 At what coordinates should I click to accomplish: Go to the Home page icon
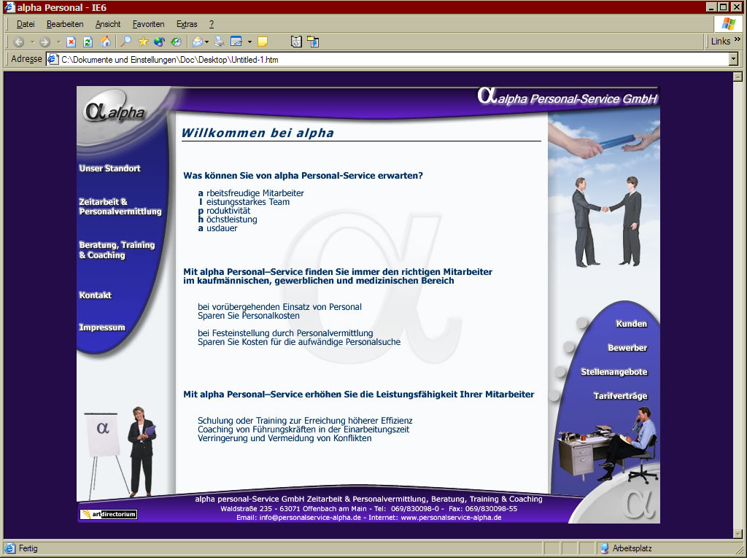[x=106, y=42]
